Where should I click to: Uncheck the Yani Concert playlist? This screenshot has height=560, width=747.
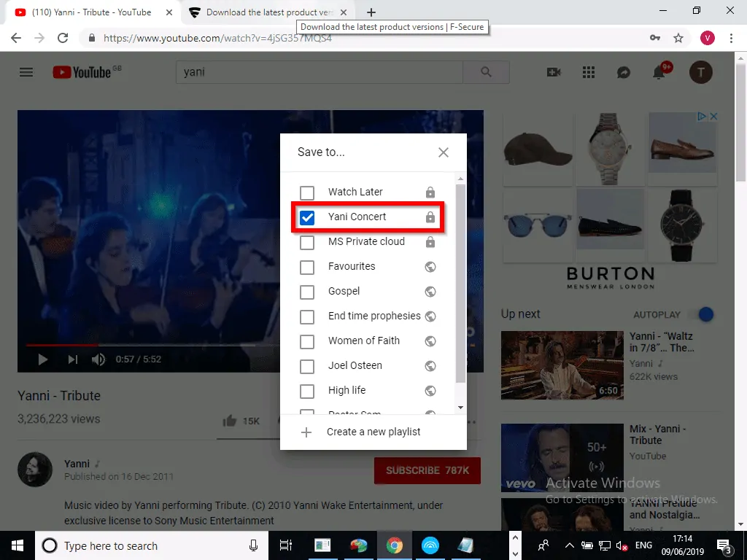(307, 217)
